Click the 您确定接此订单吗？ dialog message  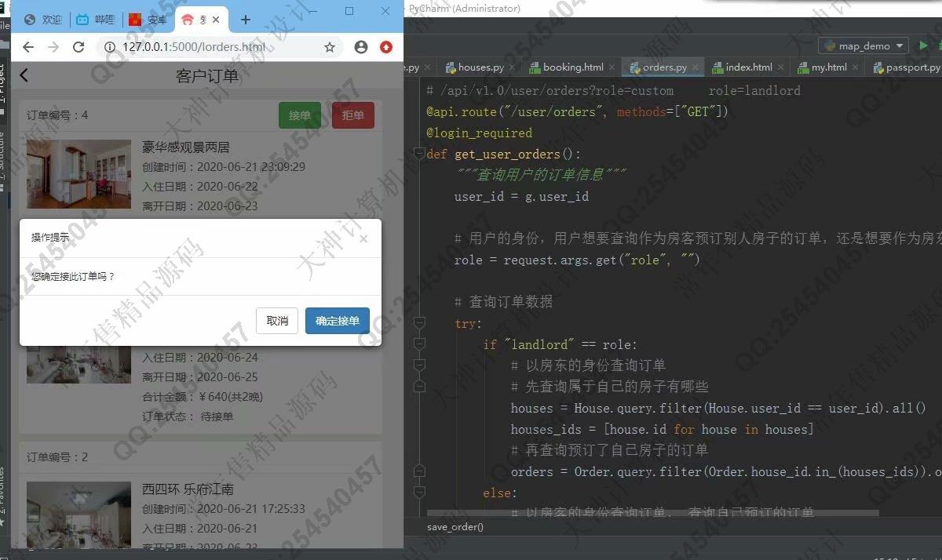pyautogui.click(x=73, y=277)
